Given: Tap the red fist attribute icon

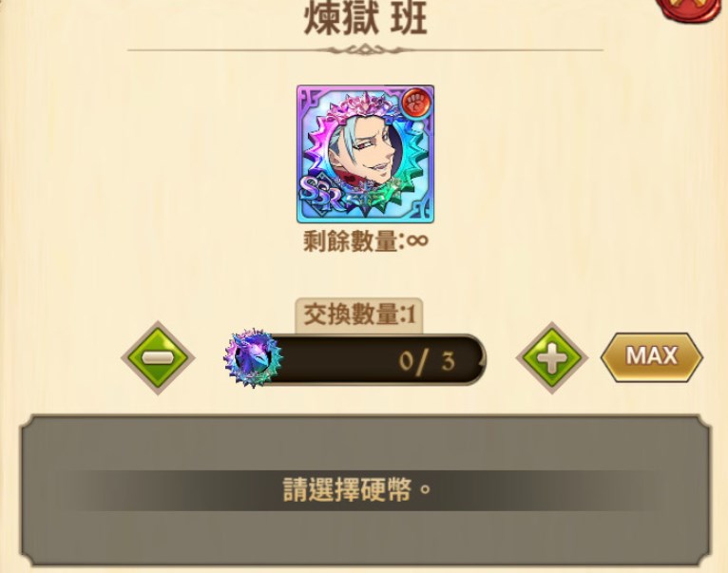Looking at the screenshot, I should tap(416, 103).
